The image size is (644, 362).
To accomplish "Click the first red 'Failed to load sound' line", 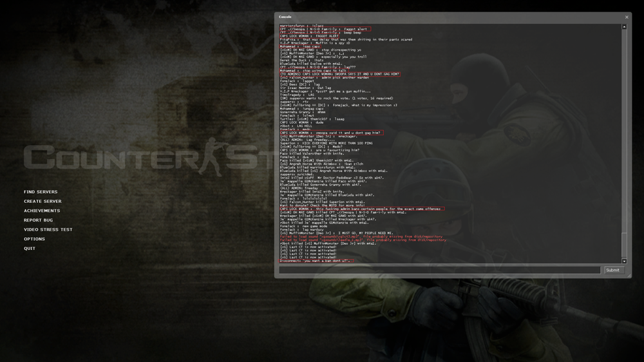I will tap(361, 236).
